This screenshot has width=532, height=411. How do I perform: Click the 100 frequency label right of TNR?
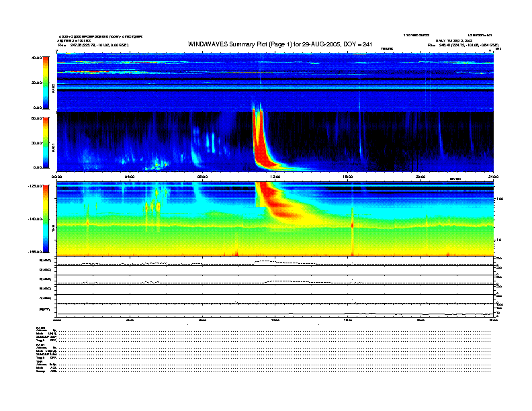pos(500,199)
